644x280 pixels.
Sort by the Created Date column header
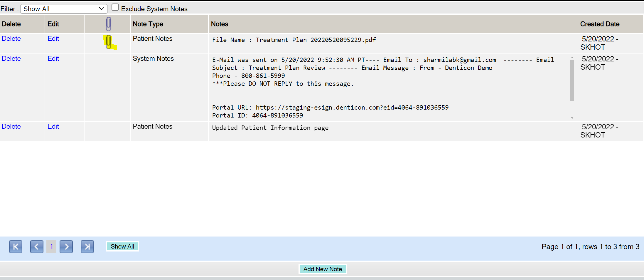600,24
